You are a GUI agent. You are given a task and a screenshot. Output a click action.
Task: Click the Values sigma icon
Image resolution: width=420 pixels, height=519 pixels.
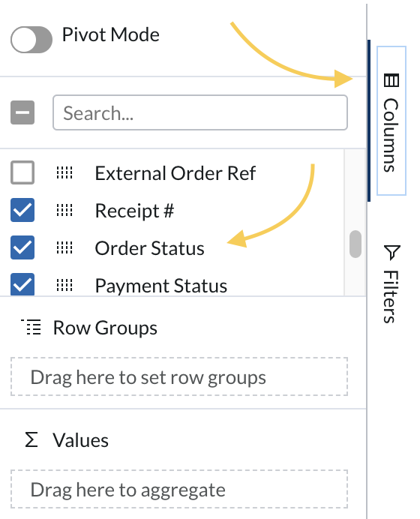pos(31,439)
